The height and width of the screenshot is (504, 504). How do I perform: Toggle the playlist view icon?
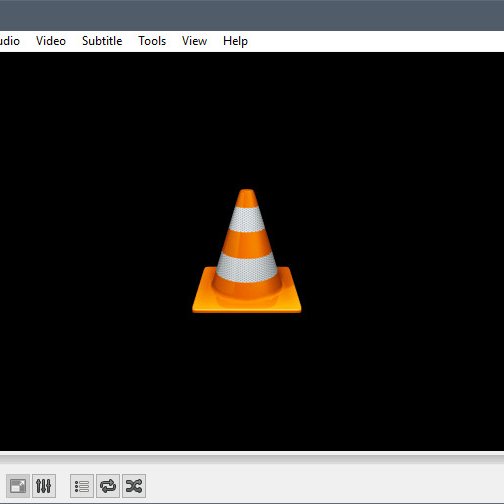click(82, 486)
